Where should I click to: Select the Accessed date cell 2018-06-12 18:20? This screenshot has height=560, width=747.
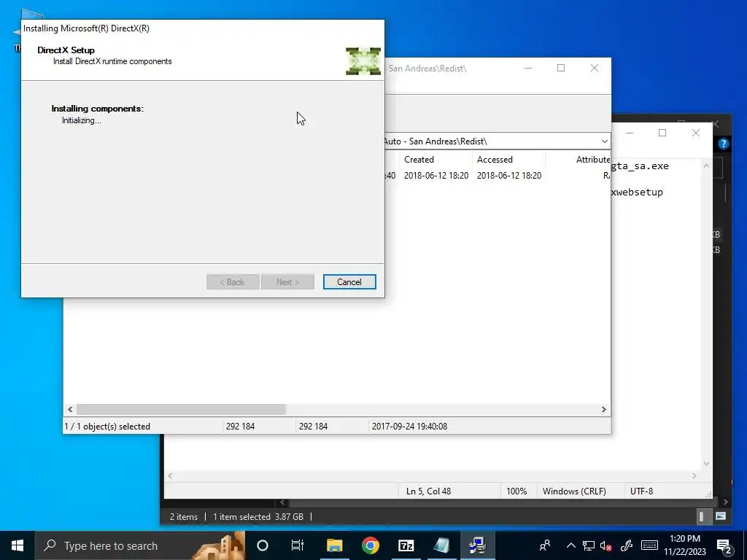509,176
